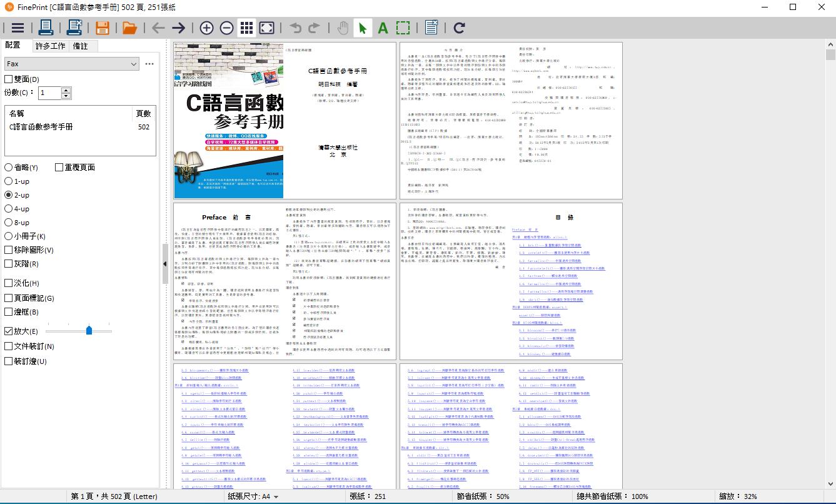836x504 pixels.
Task: Open the three-dots options next to Fax
Action: pyautogui.click(x=149, y=64)
